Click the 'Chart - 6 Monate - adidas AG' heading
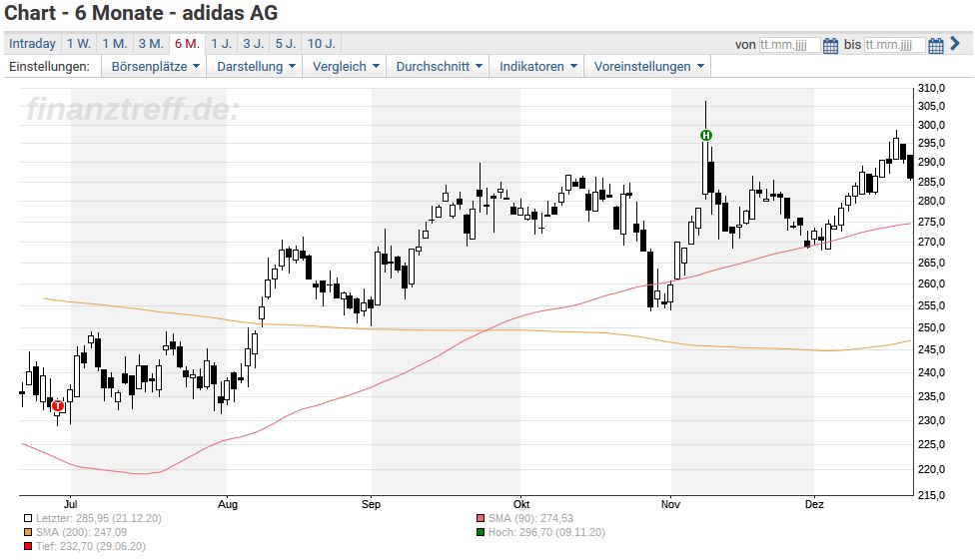The width and height of the screenshot is (979, 560). tap(141, 12)
